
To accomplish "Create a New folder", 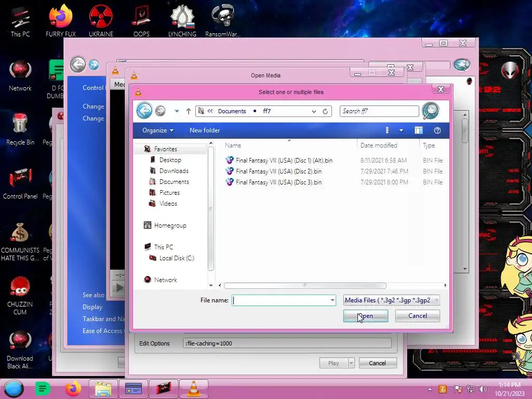I will (205, 130).
